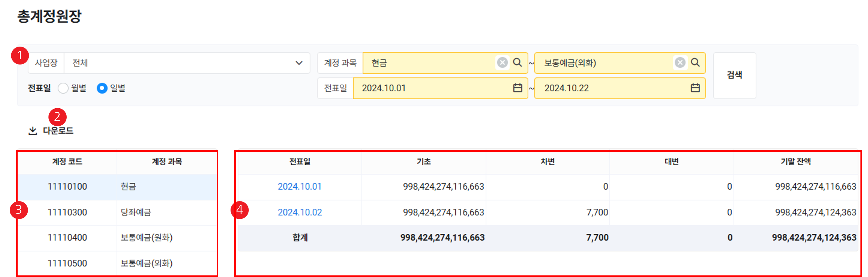Image resolution: width=868 pixels, height=277 pixels.
Task: Click the 계정 코드 column header
Action: tap(67, 161)
